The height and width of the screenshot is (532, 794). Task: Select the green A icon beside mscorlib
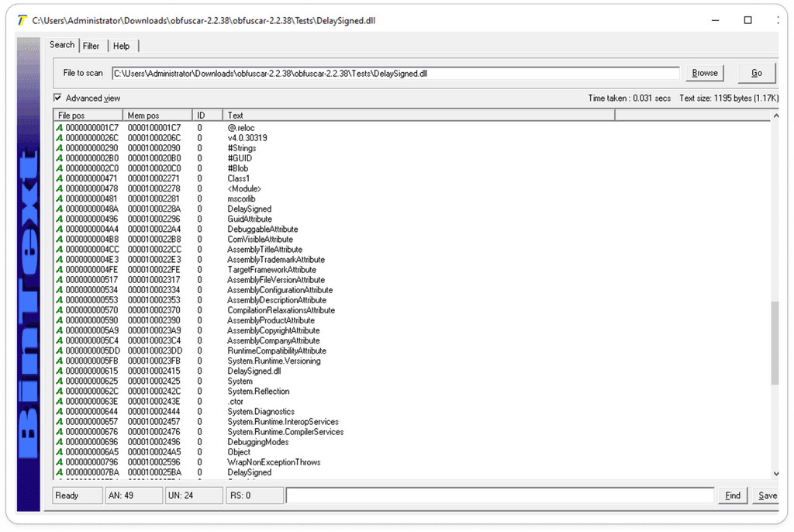(x=57, y=199)
